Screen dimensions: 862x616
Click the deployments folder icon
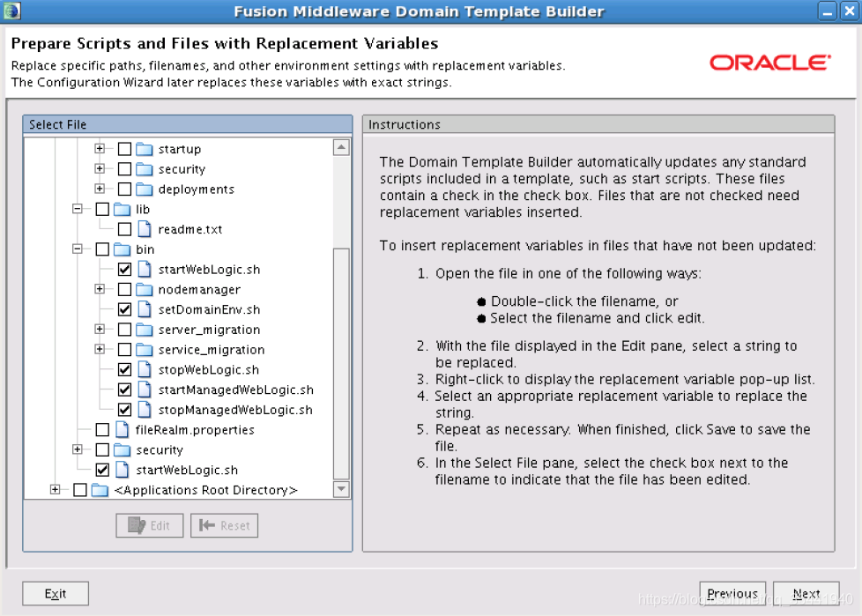pyautogui.click(x=144, y=189)
